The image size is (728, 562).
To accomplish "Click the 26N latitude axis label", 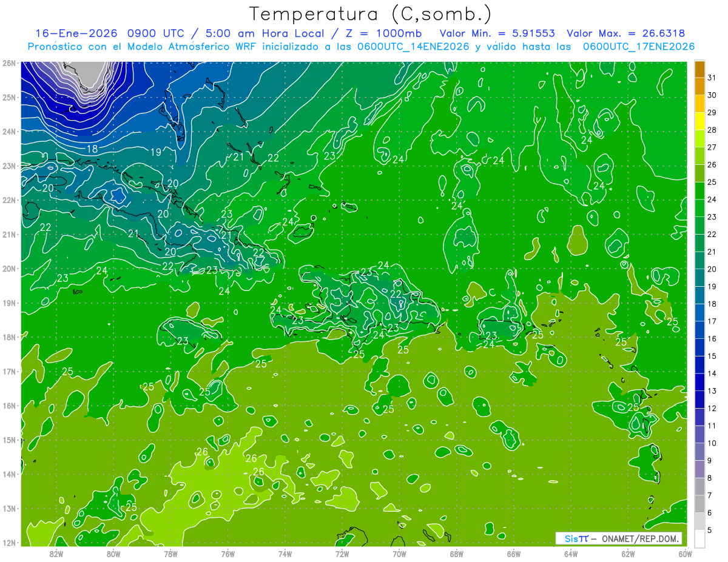I will [x=8, y=63].
